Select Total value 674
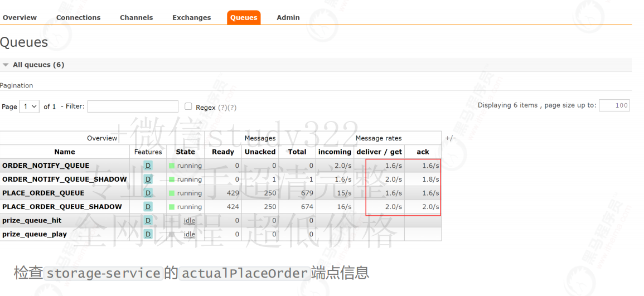This screenshot has height=296, width=644. pos(307,206)
